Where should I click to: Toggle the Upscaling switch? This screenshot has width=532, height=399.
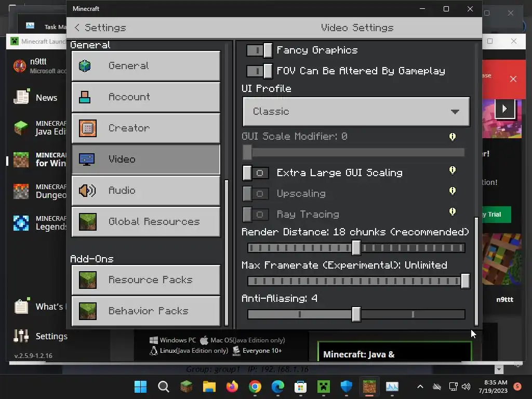pyautogui.click(x=256, y=194)
